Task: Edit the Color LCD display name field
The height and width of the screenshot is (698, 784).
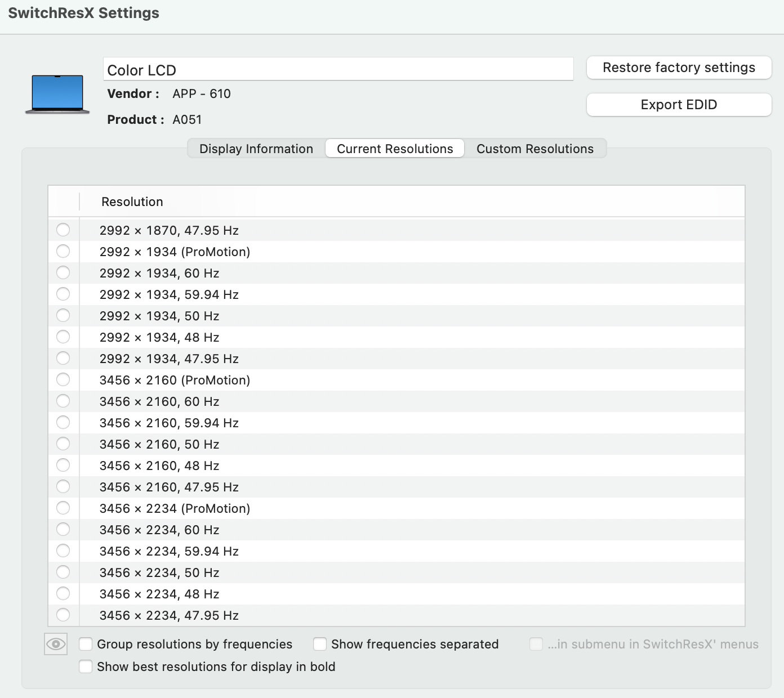Action: point(338,70)
